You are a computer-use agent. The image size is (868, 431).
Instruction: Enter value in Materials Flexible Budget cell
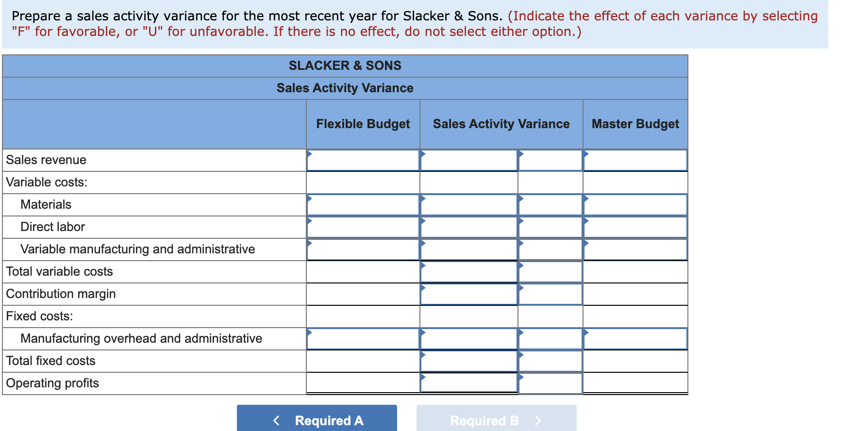pyautogui.click(x=362, y=205)
